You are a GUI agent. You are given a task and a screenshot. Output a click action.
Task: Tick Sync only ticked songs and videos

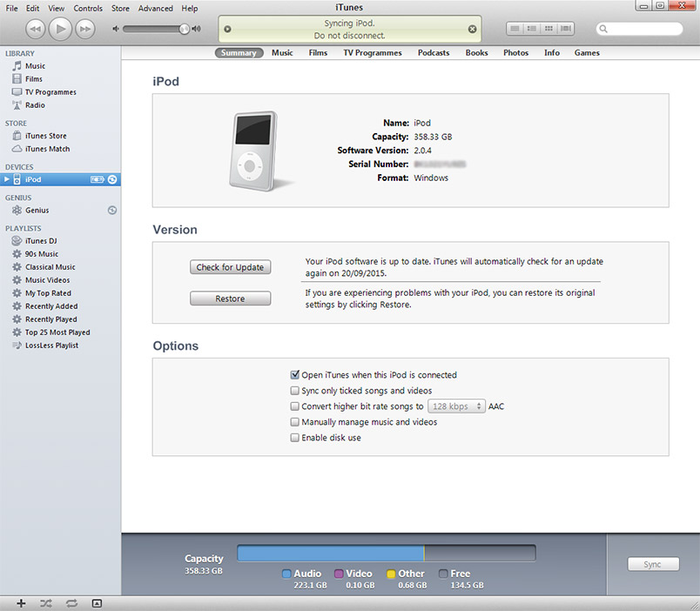[294, 391]
